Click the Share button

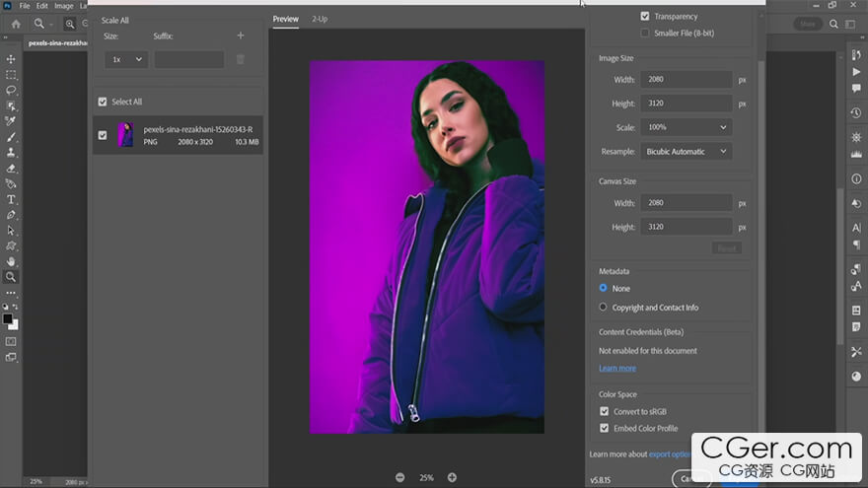808,24
